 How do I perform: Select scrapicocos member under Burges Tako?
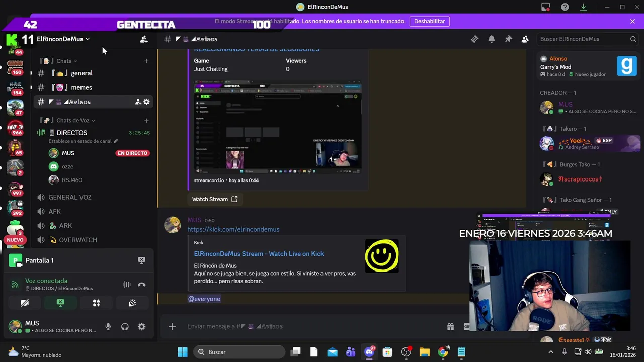[x=588, y=179]
